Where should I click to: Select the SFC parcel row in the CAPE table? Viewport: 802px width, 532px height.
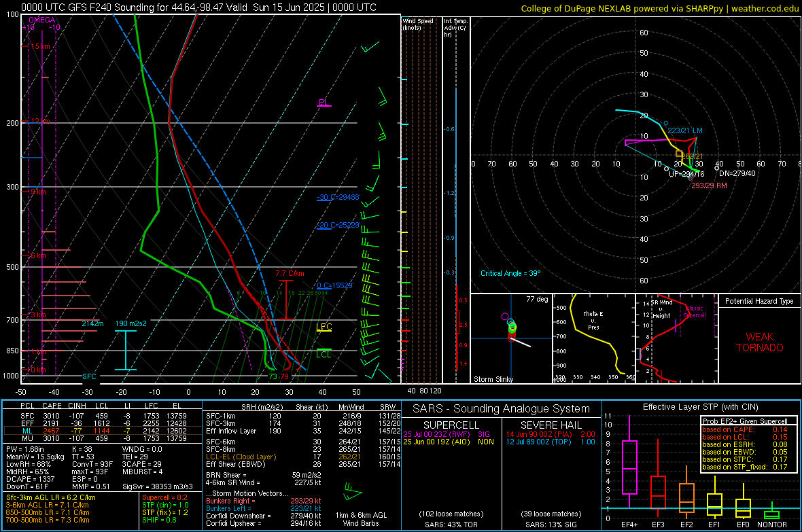[103, 416]
